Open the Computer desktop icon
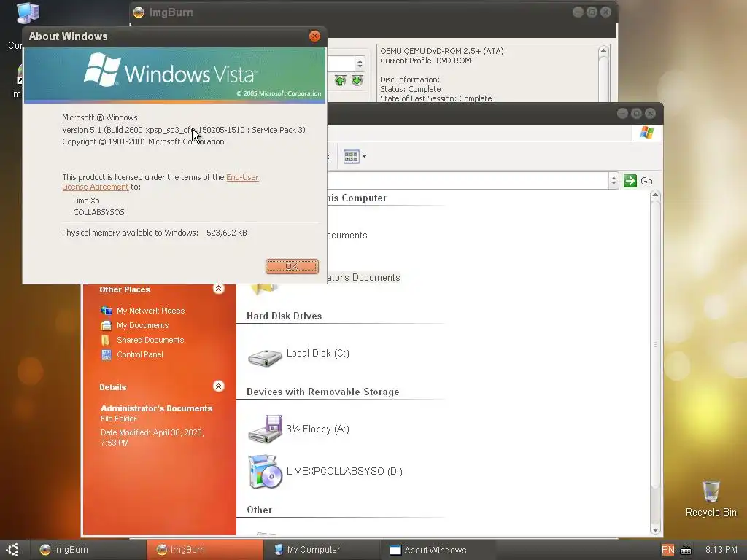Viewport: 747px width, 560px height. point(28,13)
